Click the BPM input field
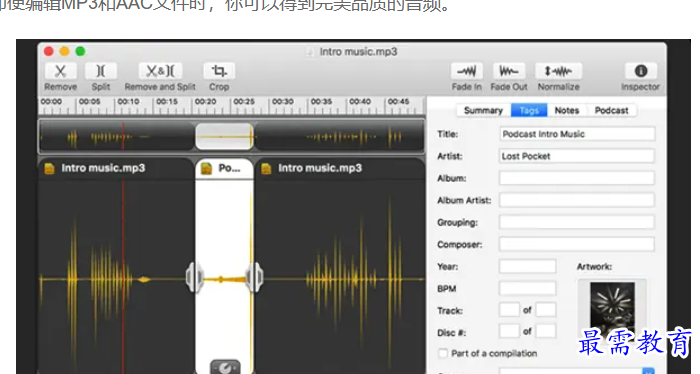This screenshot has width=700, height=374. coord(527,288)
